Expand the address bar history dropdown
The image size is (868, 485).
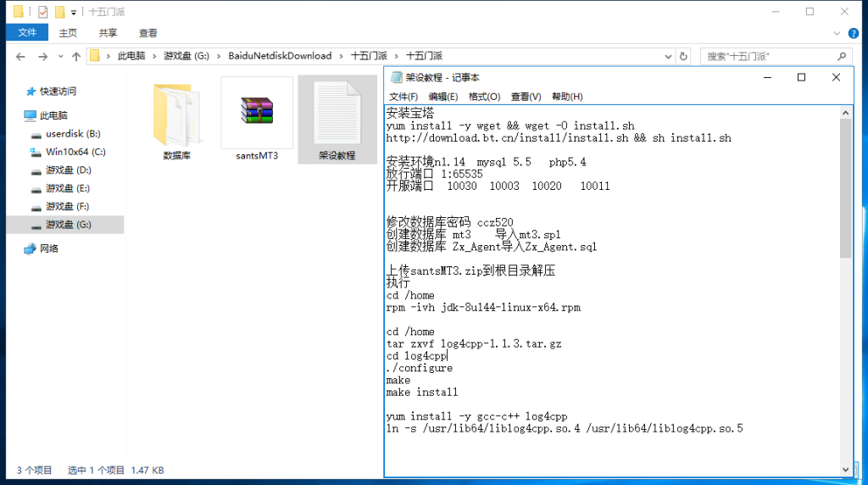[x=668, y=57]
